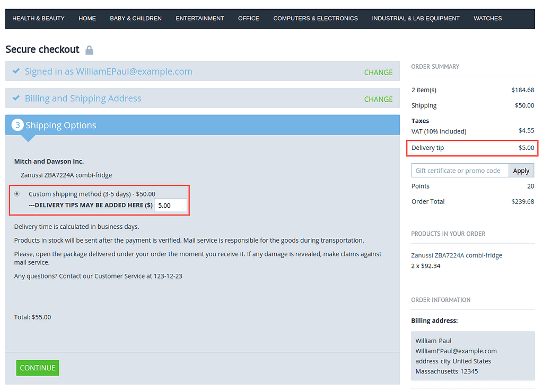Screen dimensions: 543x392
Task: Open the OFFICE category
Action: 248,18
